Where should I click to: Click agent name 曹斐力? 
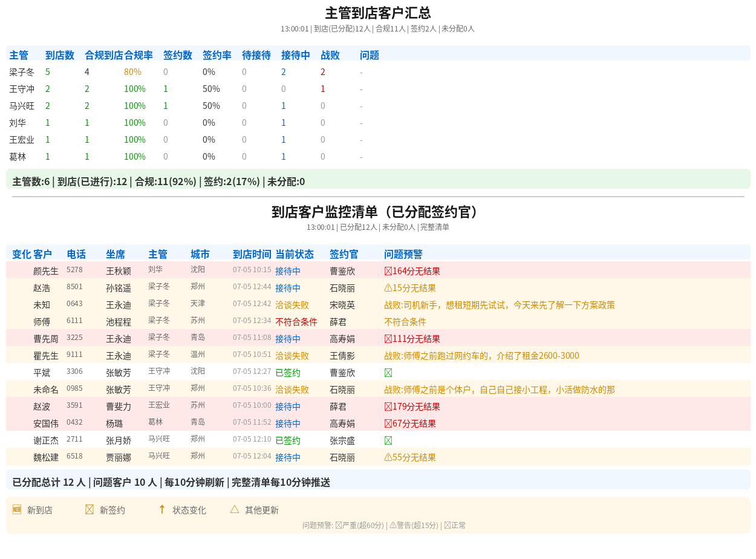click(119, 407)
